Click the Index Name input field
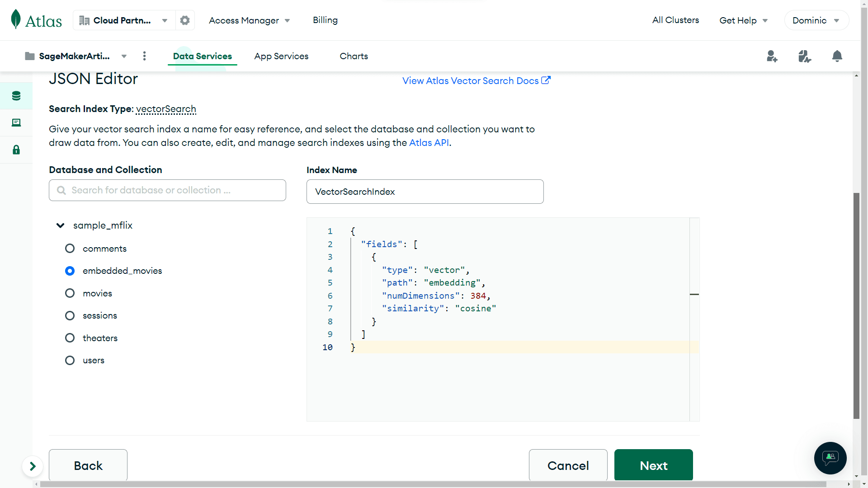The width and height of the screenshot is (868, 488). click(425, 191)
